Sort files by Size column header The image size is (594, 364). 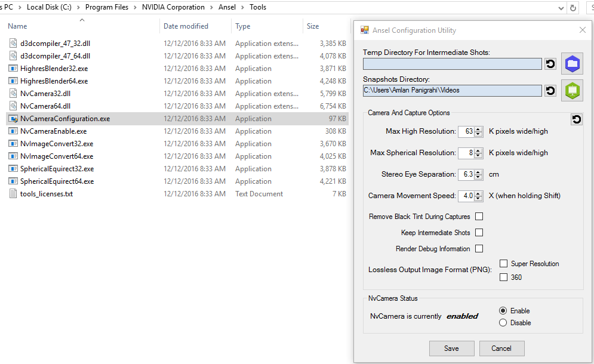pos(313,26)
